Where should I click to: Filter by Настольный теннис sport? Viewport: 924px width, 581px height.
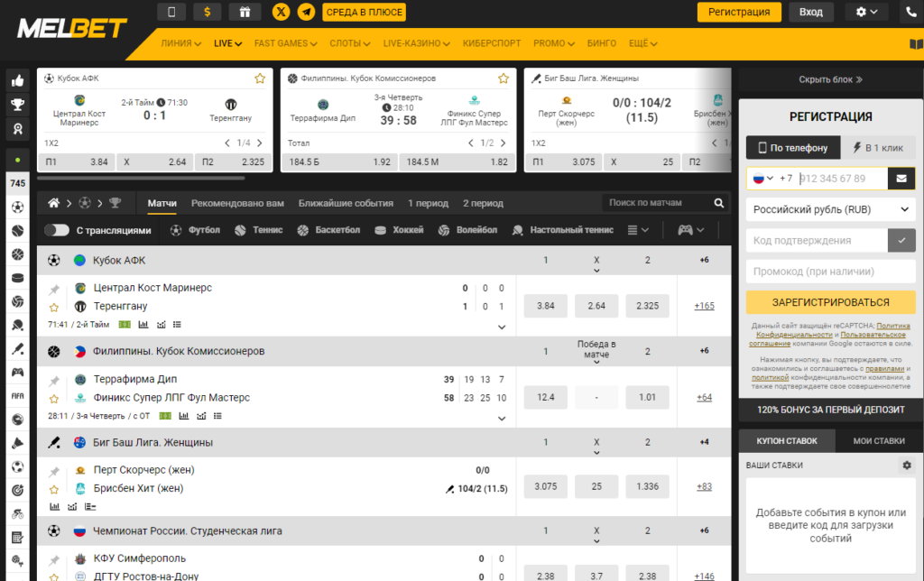pyautogui.click(x=563, y=230)
